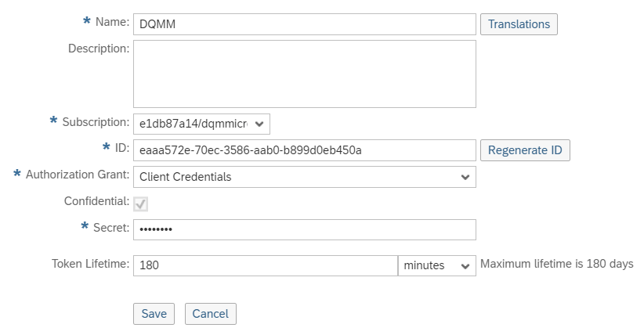Click the Translations button

pos(519,24)
